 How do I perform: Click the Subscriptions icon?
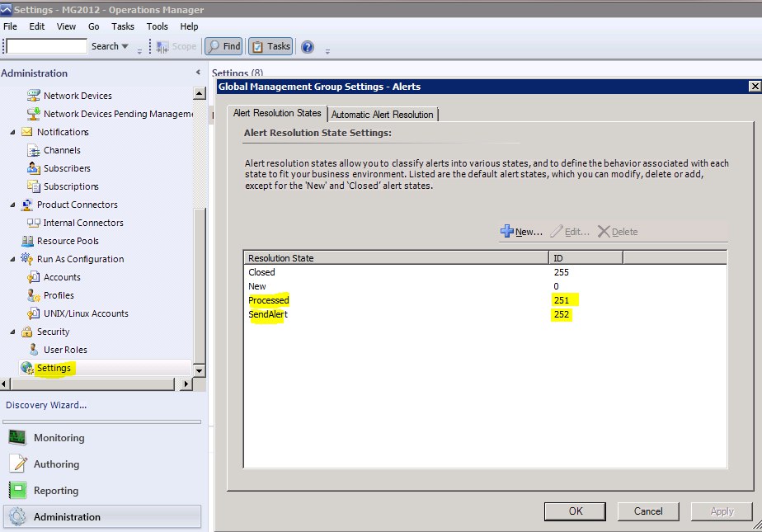click(33, 186)
